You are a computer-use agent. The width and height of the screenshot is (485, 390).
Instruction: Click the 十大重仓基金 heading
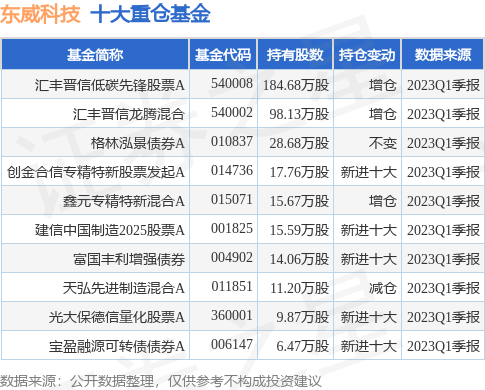pos(150,14)
